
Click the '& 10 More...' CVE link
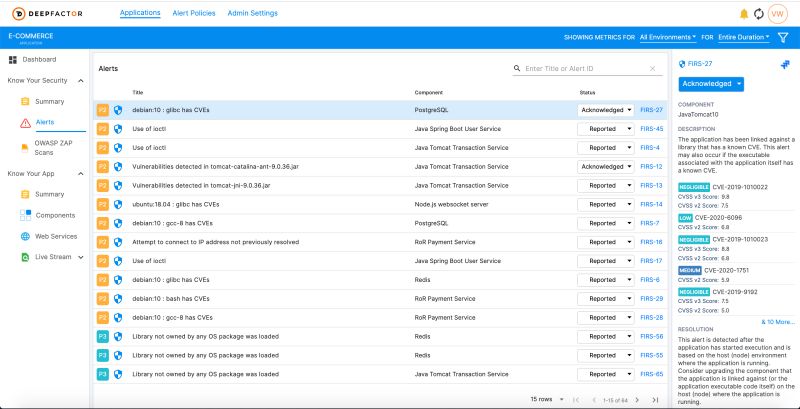click(x=778, y=322)
